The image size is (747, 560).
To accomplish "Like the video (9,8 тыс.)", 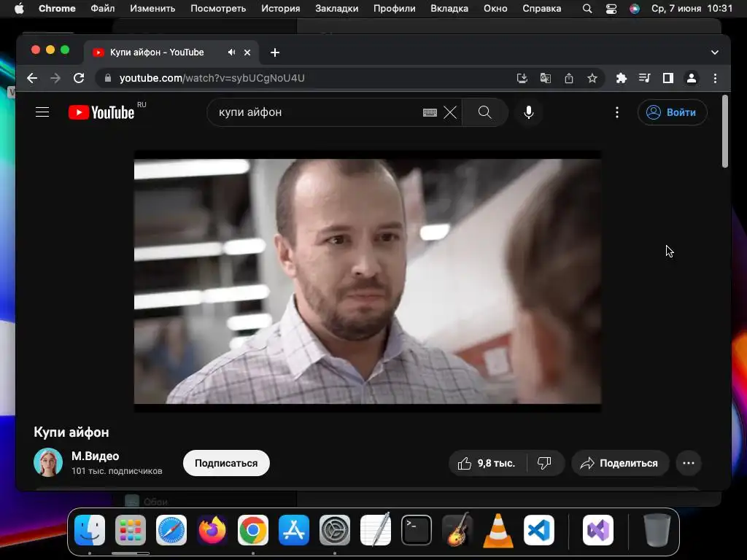I will (x=487, y=463).
